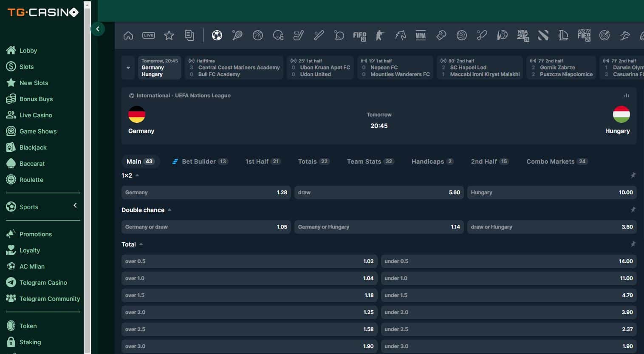Open Live Casino in sidebar

pos(36,115)
